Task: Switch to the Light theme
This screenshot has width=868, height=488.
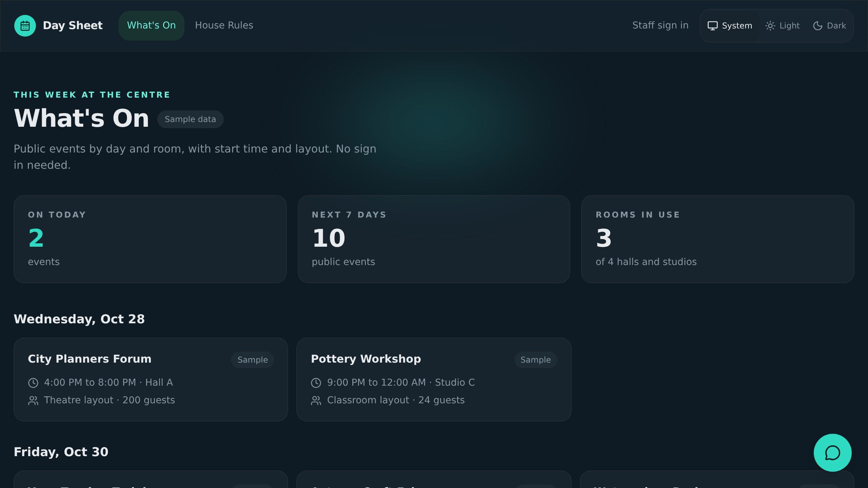Action: click(x=783, y=26)
